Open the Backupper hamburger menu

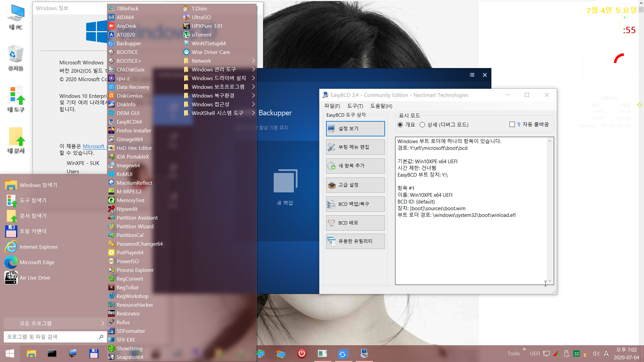472,75
